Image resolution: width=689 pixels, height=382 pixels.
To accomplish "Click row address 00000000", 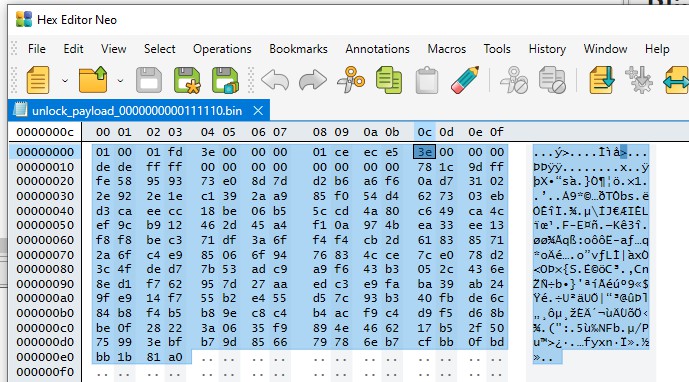I will pyautogui.click(x=45, y=152).
